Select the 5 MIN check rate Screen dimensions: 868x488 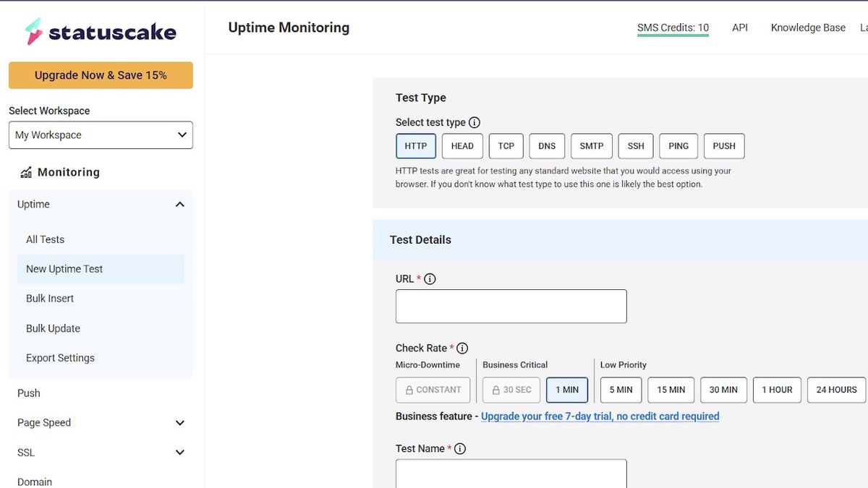(621, 390)
